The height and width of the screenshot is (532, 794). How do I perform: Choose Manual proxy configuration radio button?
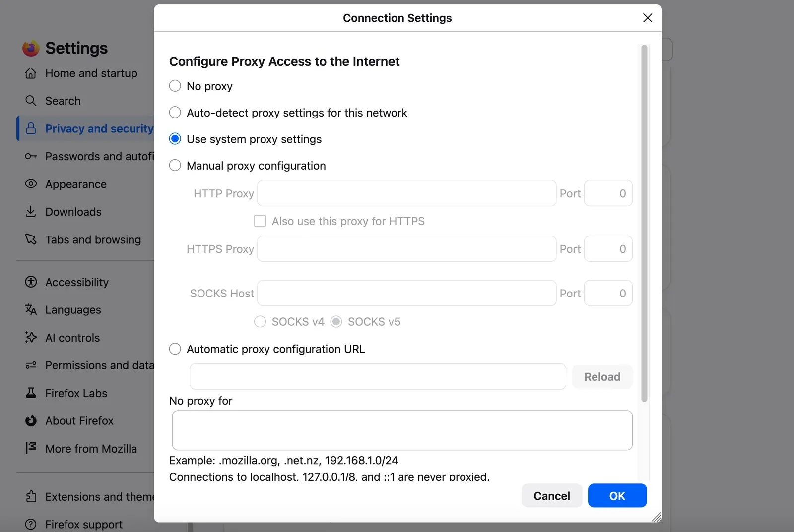(175, 166)
